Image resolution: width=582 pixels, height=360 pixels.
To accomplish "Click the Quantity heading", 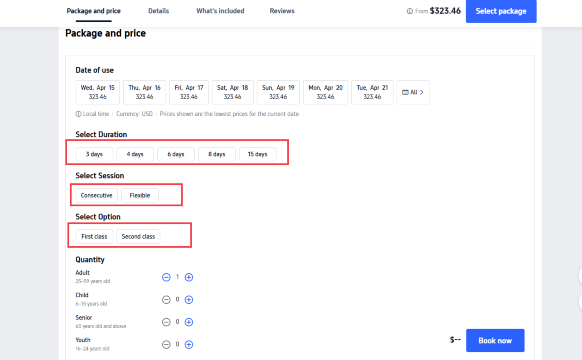I will tap(90, 259).
